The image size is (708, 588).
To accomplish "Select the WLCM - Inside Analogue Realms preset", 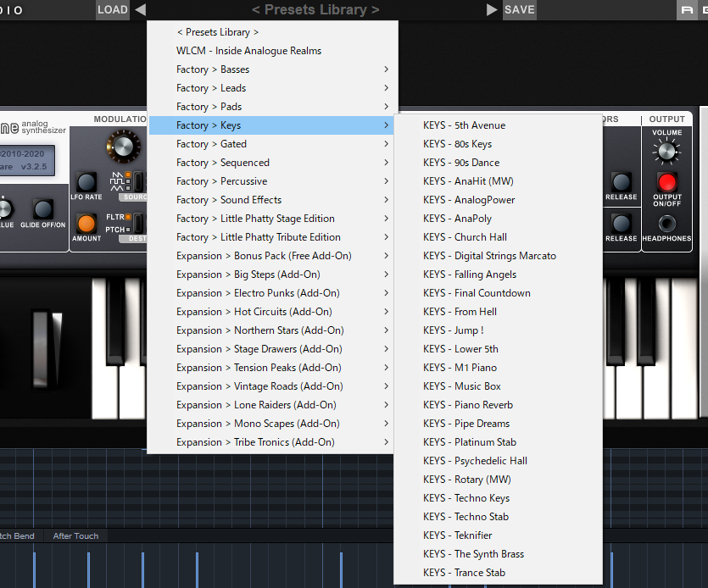I will [271, 51].
